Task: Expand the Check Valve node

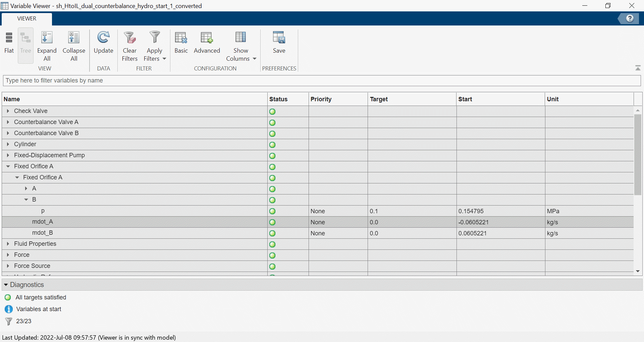Action: coord(8,111)
